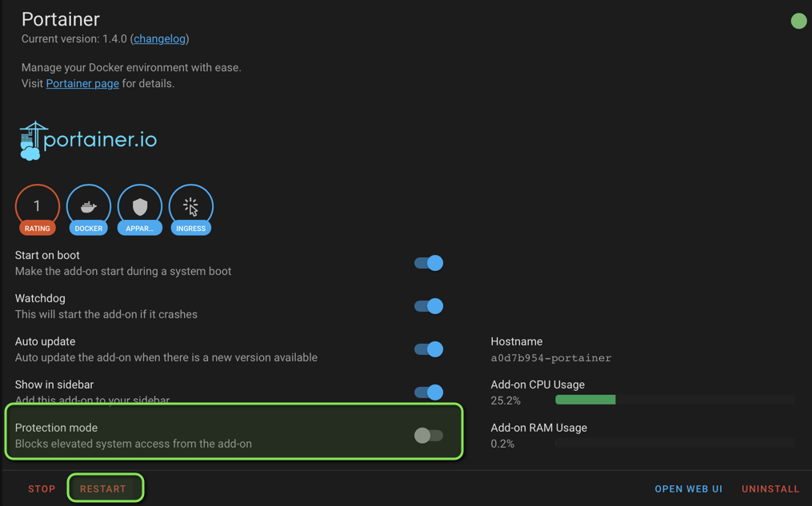Image resolution: width=812 pixels, height=506 pixels.
Task: Click the portainer.io logo
Action: pyautogui.click(x=88, y=140)
